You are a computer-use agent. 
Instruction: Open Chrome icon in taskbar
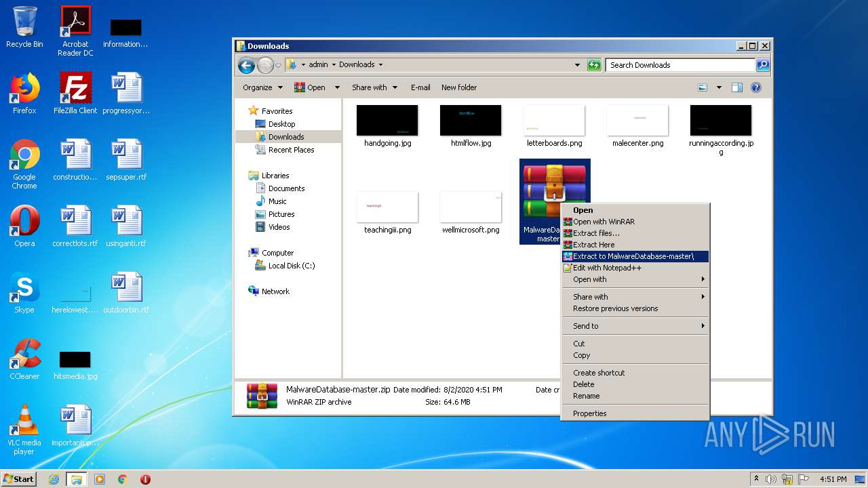(x=123, y=479)
